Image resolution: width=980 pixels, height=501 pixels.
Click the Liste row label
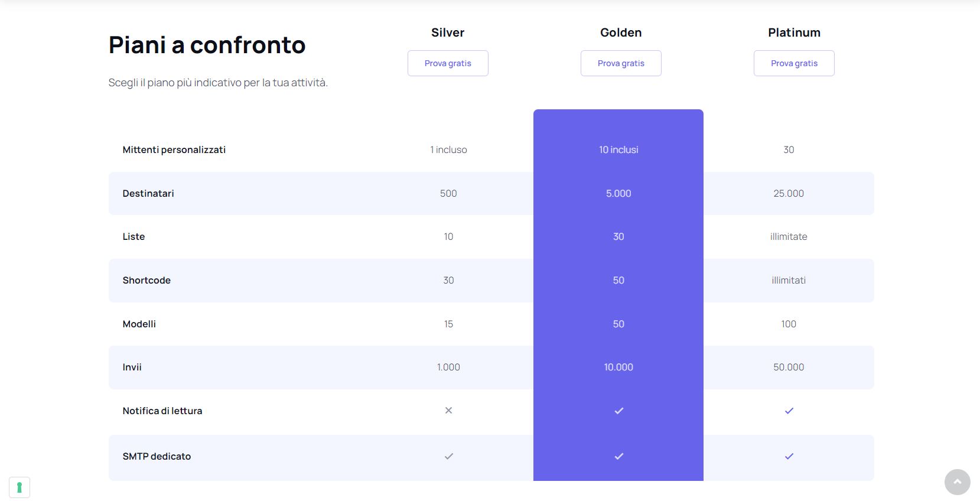[134, 236]
